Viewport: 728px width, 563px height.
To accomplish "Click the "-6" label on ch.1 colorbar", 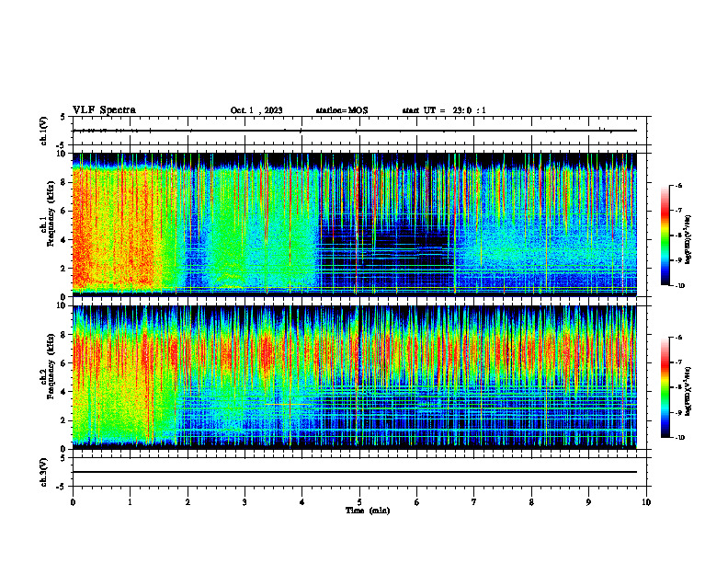I will 678,185.
